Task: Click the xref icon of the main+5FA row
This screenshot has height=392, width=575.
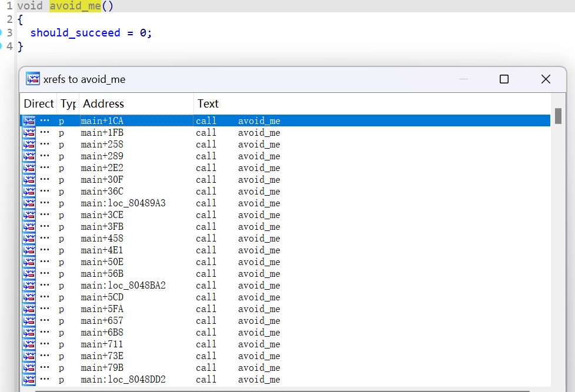Action: 29,309
